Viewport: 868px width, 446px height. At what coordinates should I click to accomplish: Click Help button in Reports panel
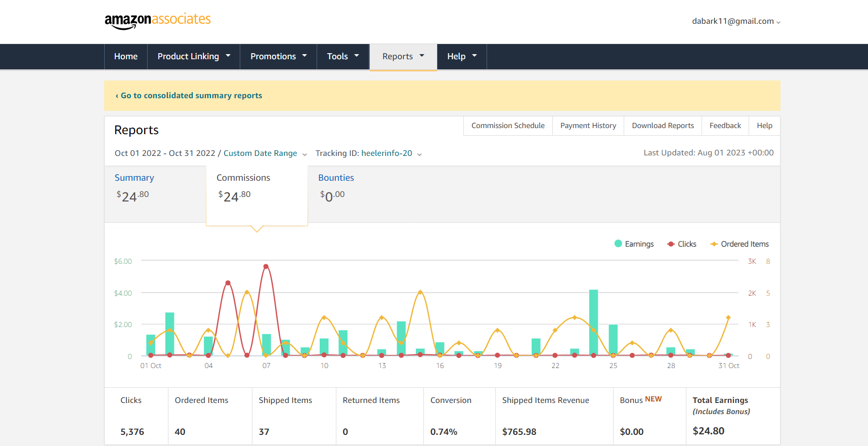click(x=764, y=126)
